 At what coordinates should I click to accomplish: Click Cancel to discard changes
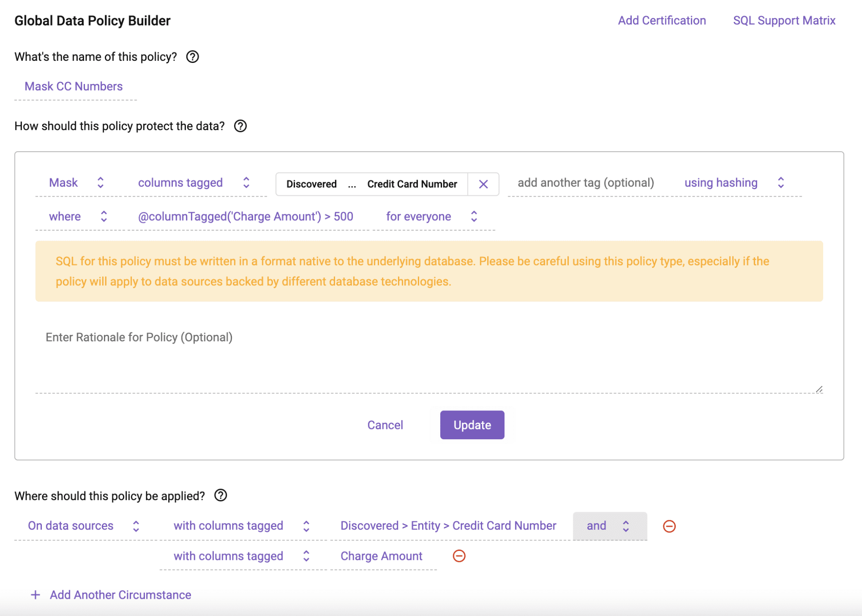(x=385, y=425)
